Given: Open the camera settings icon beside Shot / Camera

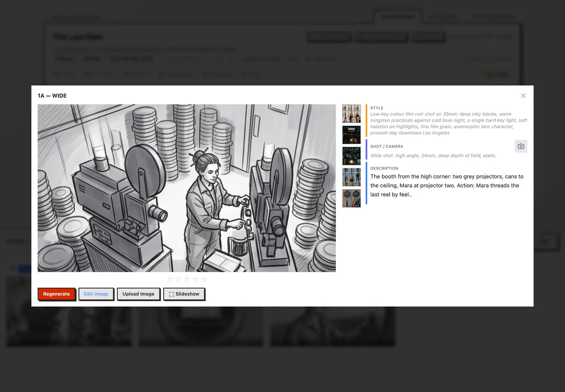Looking at the screenshot, I should (521, 146).
